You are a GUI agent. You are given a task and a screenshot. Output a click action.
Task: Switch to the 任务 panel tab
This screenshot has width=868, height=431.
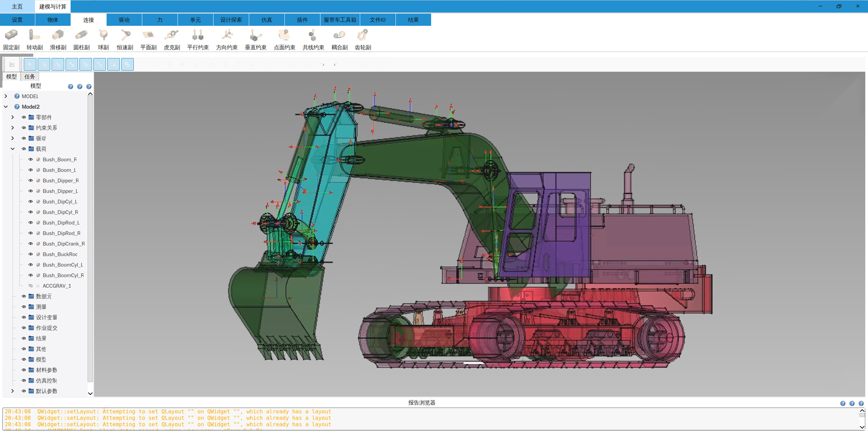click(x=30, y=77)
